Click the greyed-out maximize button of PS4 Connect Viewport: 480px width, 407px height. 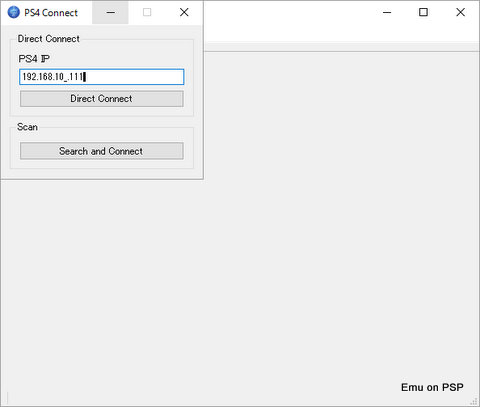tap(147, 12)
